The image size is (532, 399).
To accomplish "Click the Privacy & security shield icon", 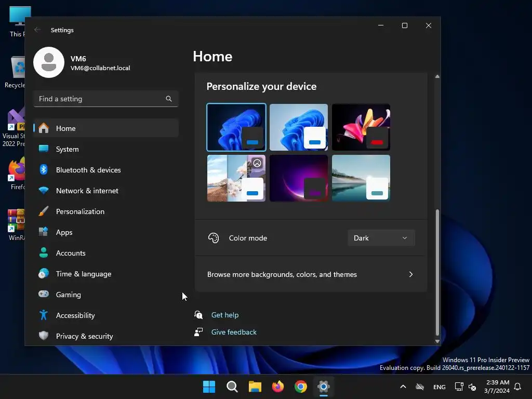I will (x=44, y=336).
